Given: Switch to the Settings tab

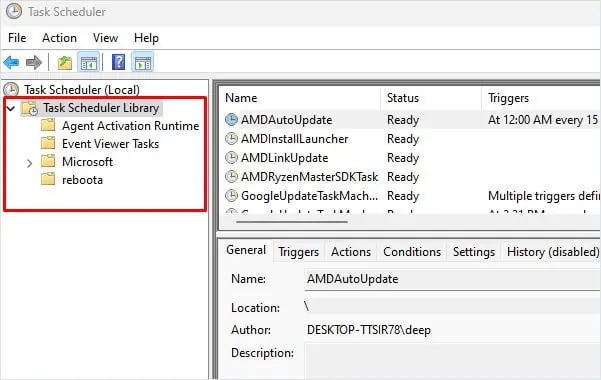Looking at the screenshot, I should pyautogui.click(x=474, y=252).
